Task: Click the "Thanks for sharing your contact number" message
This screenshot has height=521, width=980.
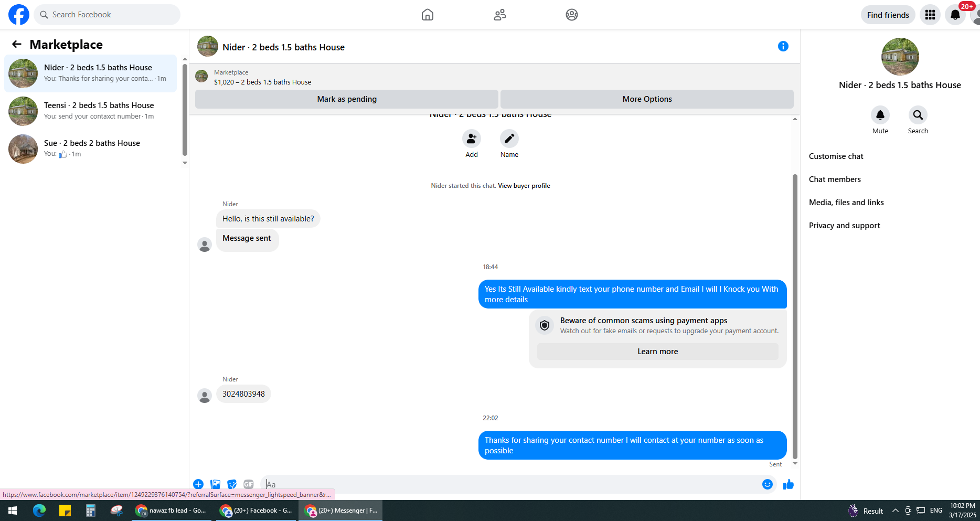Action: 633,445
